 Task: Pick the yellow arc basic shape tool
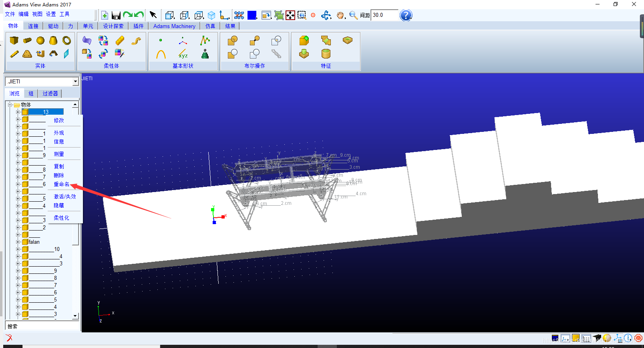pyautogui.click(x=161, y=54)
